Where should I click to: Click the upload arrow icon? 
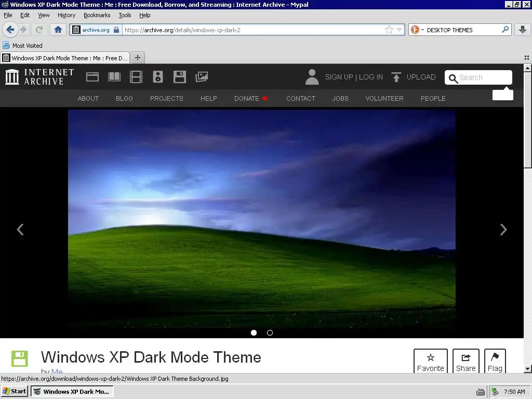[396, 77]
